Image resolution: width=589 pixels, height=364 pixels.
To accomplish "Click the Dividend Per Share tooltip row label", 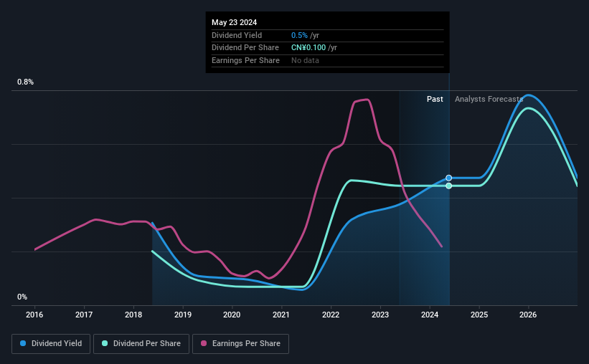I will (245, 48).
